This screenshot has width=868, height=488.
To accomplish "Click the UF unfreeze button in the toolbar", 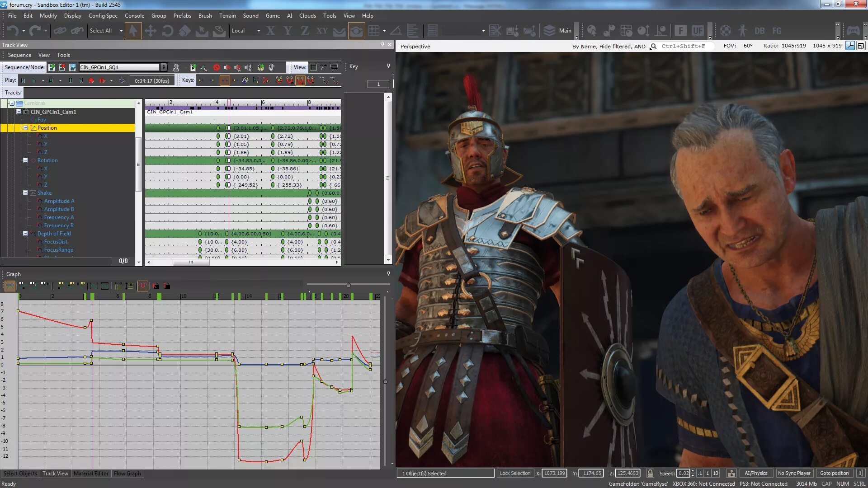I will (x=698, y=31).
